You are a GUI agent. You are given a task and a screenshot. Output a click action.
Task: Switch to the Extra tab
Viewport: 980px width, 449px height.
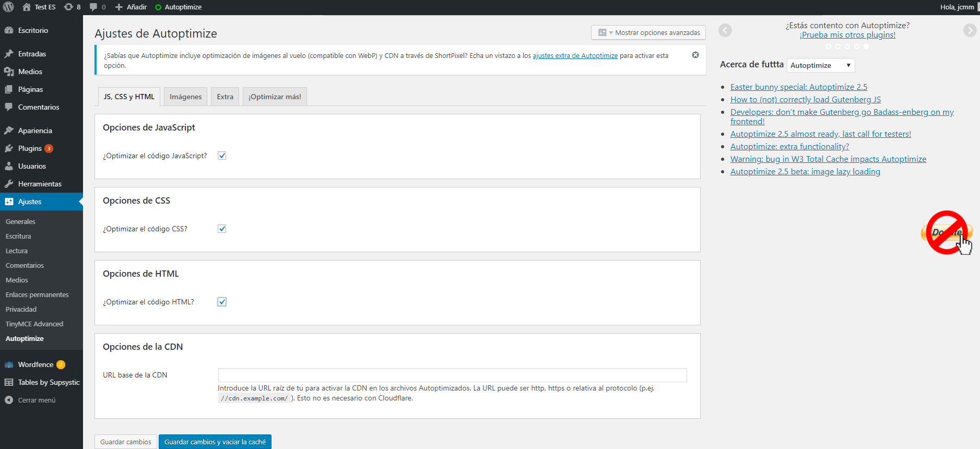click(x=225, y=97)
